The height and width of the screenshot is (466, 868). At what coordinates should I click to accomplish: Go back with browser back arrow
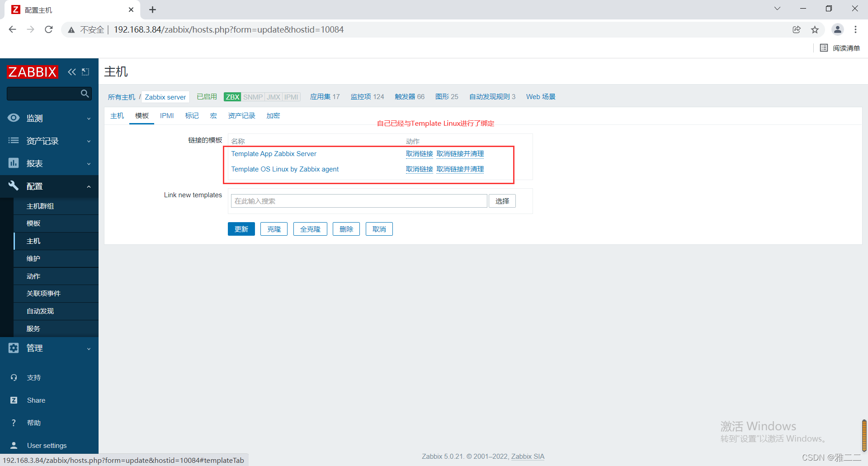point(12,29)
